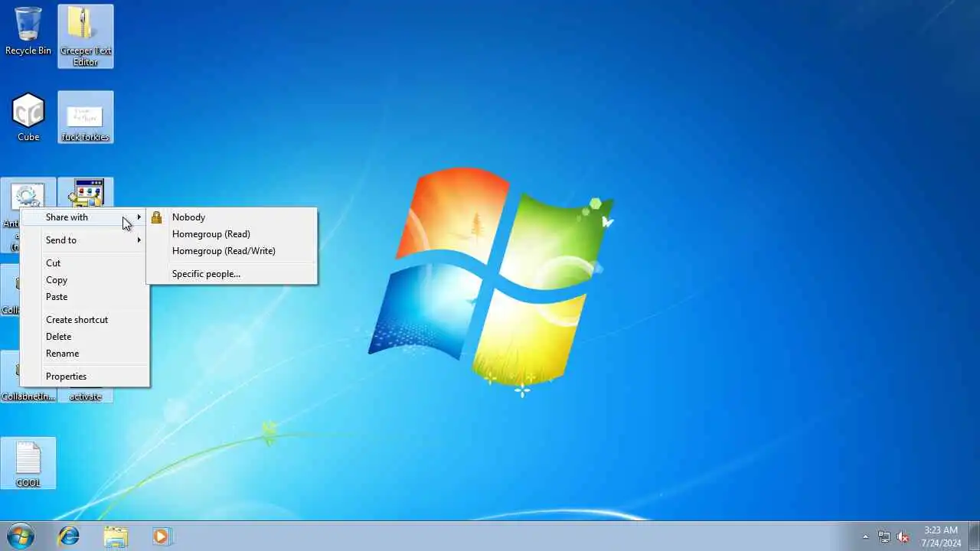This screenshot has width=980, height=551.
Task: Choose Nobody in the Share with submenu
Action: coord(232,217)
